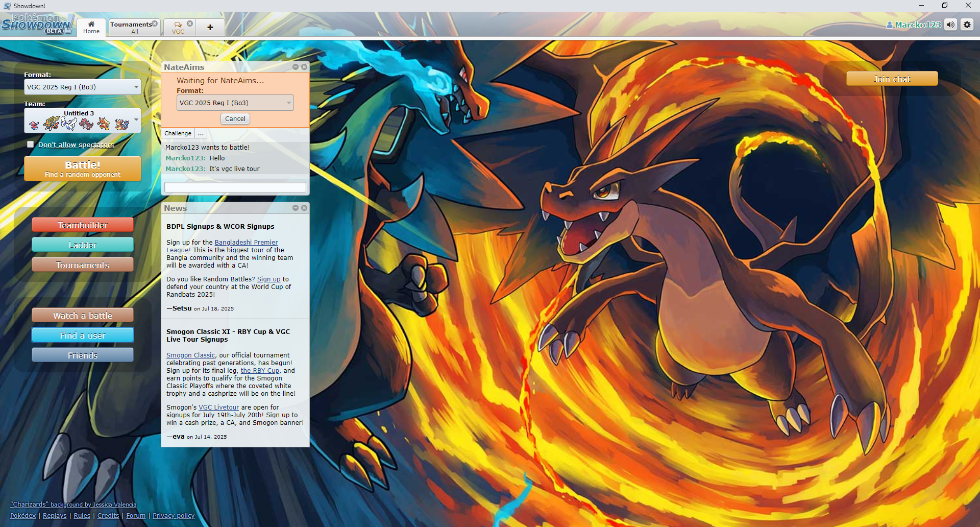This screenshot has width=980, height=527.
Task: Open the Tournaments button in the main menu
Action: [x=83, y=265]
